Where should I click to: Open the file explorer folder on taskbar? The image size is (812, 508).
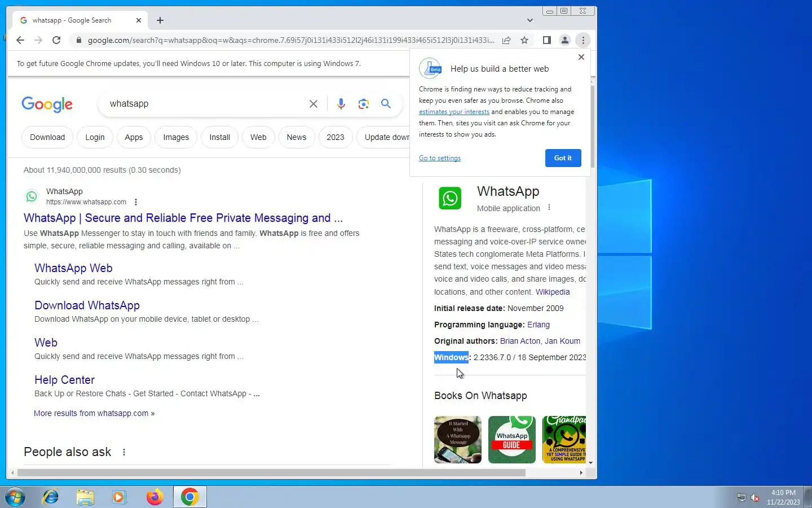coord(85,497)
